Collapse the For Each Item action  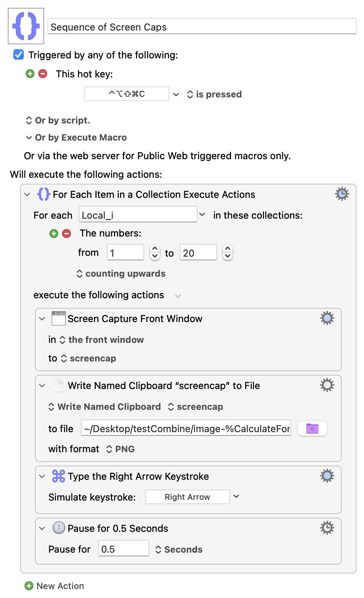coord(27,194)
